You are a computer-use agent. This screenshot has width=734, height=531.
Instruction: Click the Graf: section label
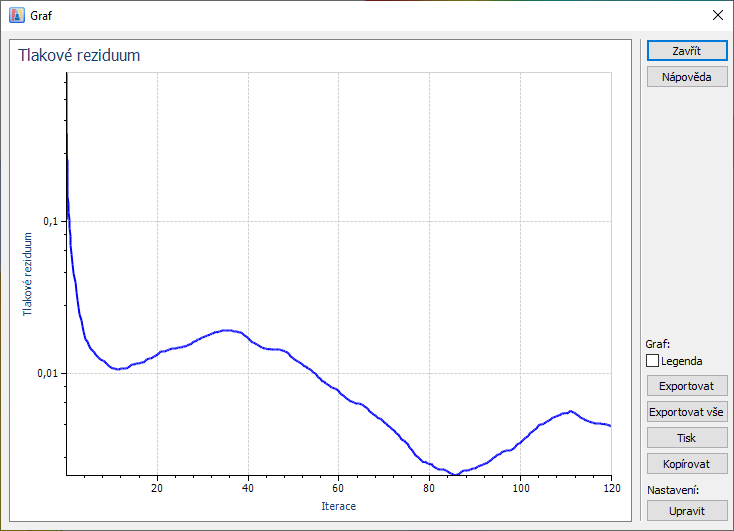coord(658,344)
